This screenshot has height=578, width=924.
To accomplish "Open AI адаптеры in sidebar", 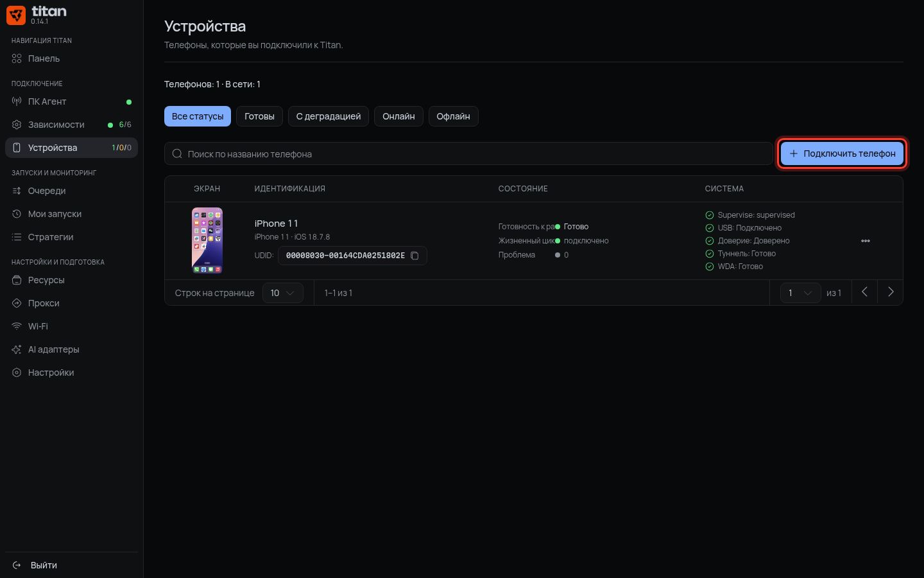I will click(71, 349).
